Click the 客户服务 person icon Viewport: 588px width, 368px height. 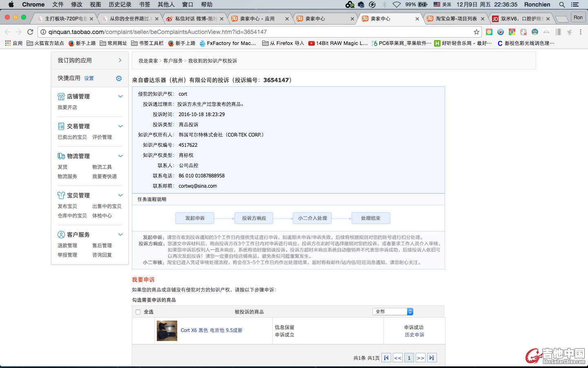pos(61,235)
